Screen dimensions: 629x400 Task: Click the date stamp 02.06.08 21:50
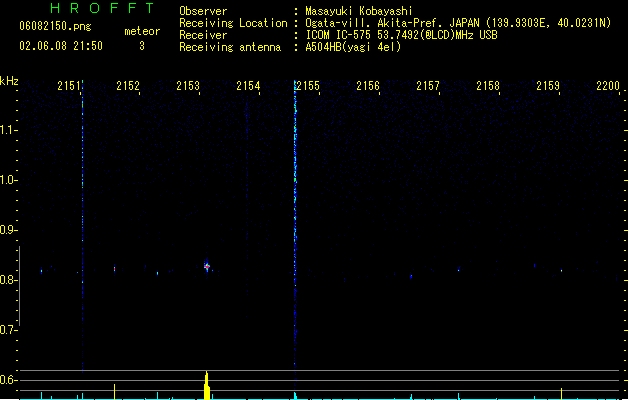click(x=61, y=46)
